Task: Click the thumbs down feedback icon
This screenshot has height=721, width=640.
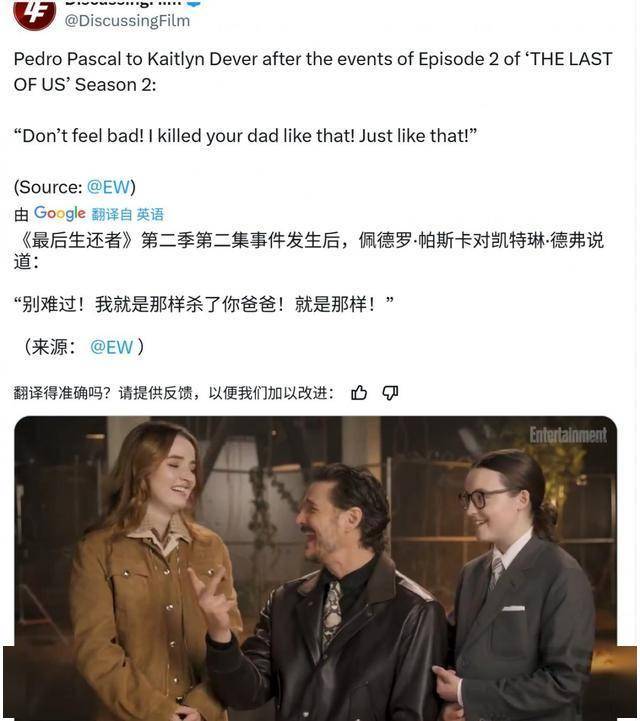Action: 390,393
